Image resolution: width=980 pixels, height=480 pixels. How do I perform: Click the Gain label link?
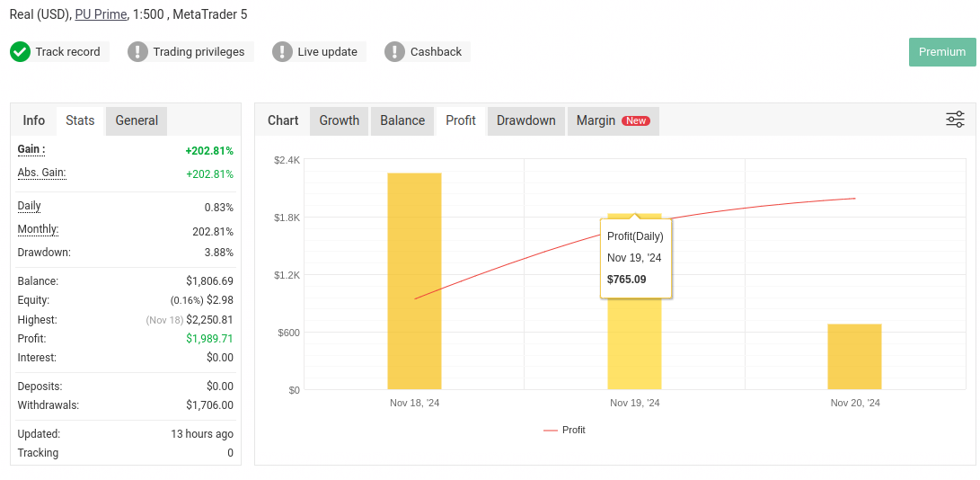31,149
